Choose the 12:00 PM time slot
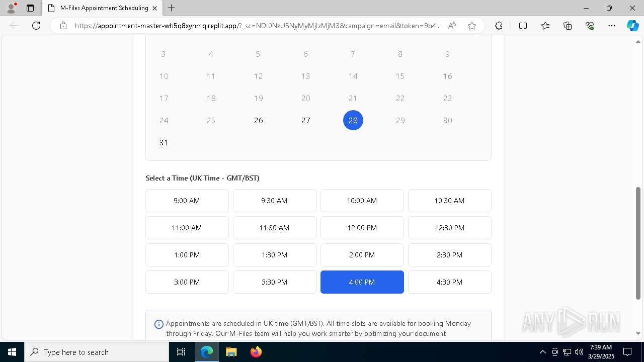This screenshot has width=644, height=362. pos(362,228)
